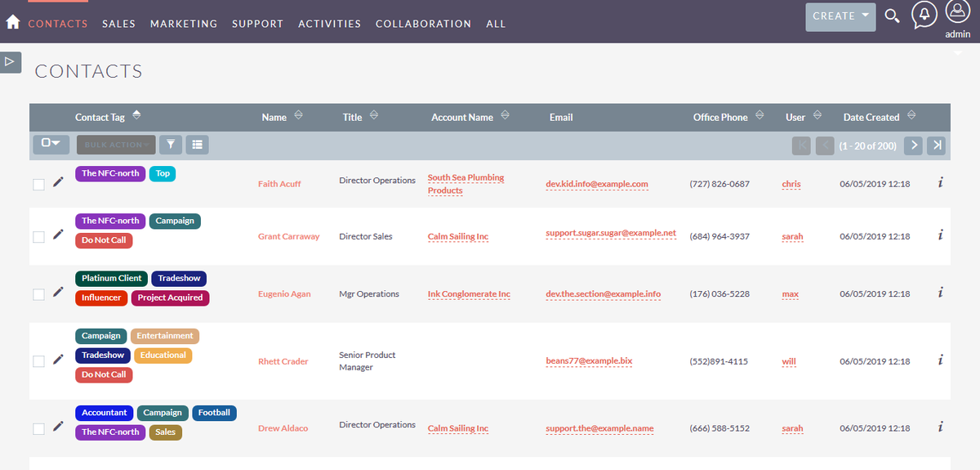Sort by Contact Tag column arrows

136,115
